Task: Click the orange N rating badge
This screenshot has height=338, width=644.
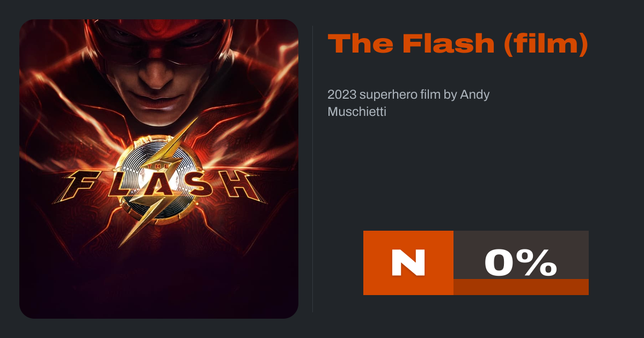Action: tap(408, 263)
